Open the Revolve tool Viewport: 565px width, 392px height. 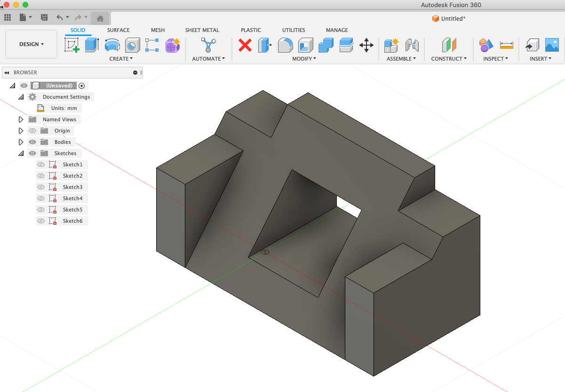tap(112, 45)
